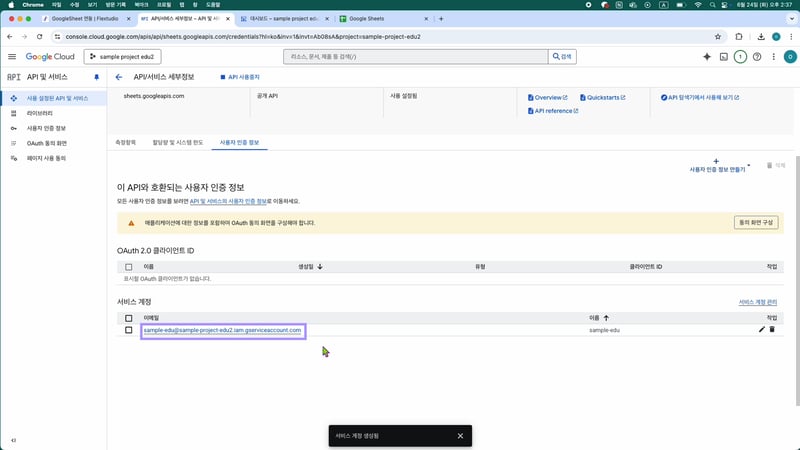Switch to the 대시보드 sample project browser tab

[284, 19]
